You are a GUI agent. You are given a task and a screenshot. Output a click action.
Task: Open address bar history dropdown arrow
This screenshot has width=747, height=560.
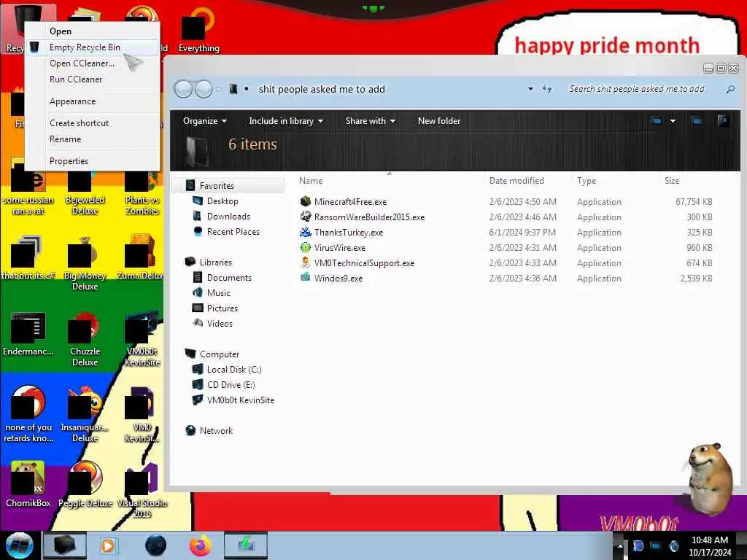pyautogui.click(x=530, y=89)
